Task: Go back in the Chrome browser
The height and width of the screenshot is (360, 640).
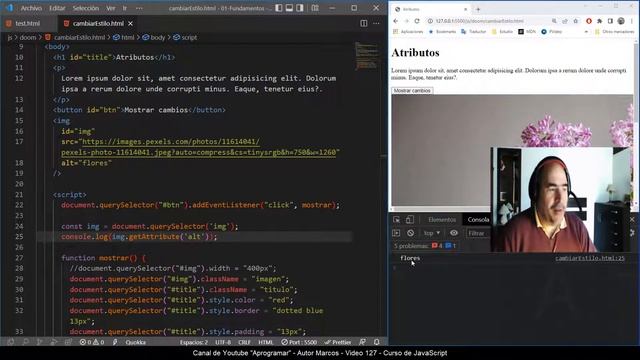Action: pyautogui.click(x=396, y=21)
